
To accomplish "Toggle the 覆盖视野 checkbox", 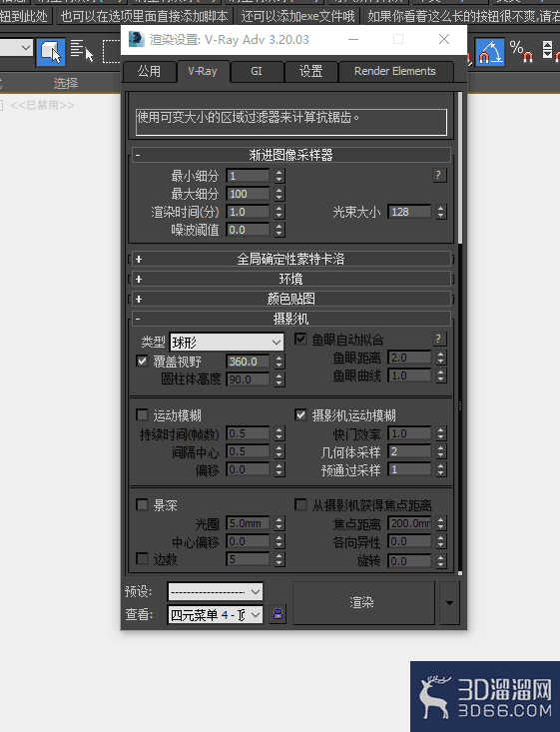I will point(143,362).
